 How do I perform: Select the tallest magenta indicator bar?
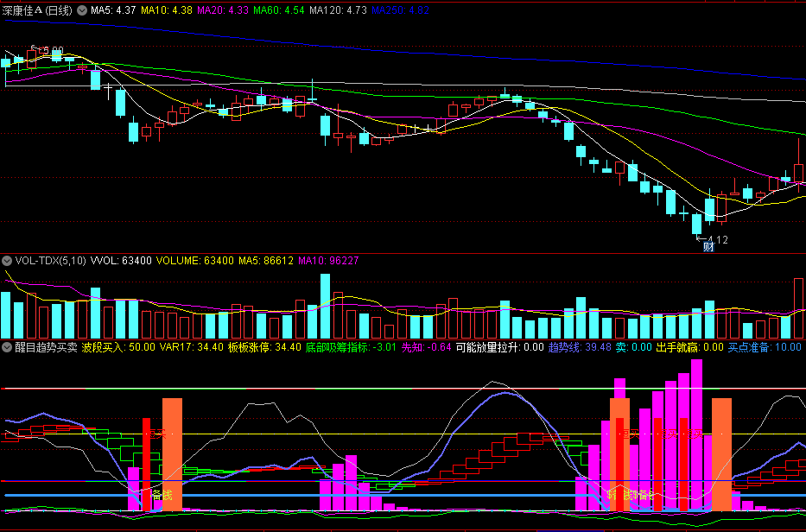point(696,435)
